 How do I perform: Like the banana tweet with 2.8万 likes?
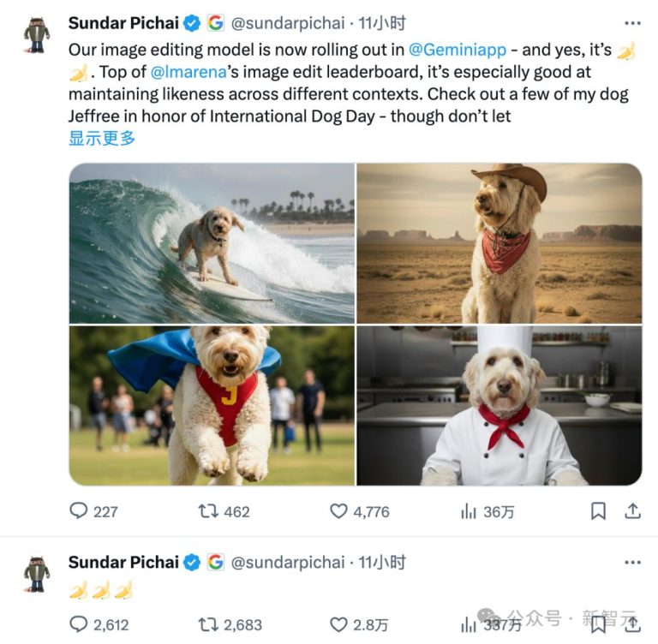pos(339,624)
